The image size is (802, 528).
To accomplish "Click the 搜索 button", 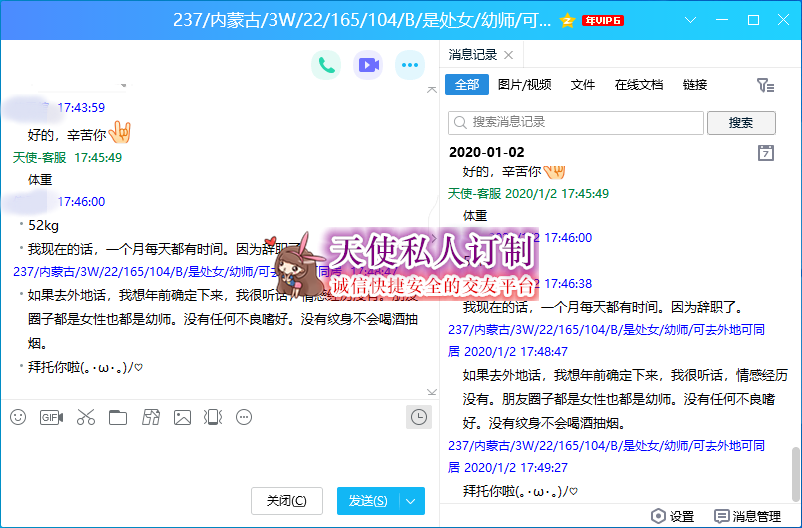I will pyautogui.click(x=741, y=122).
